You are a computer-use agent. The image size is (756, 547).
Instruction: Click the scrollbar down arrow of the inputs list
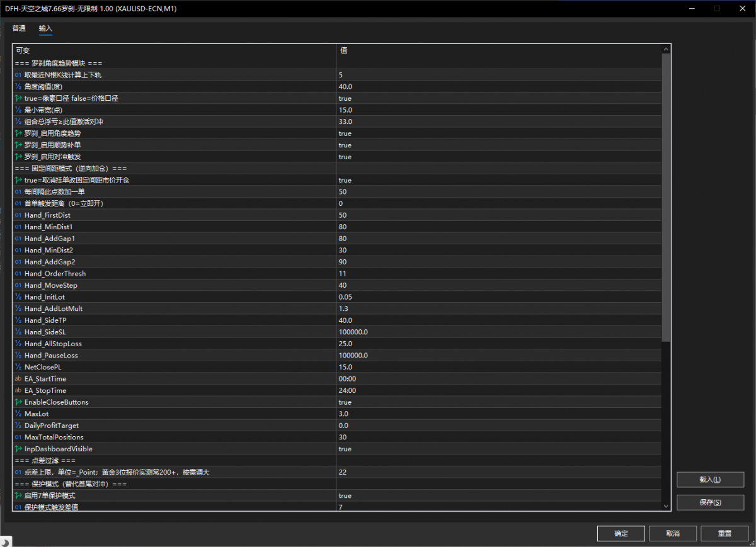click(x=666, y=505)
